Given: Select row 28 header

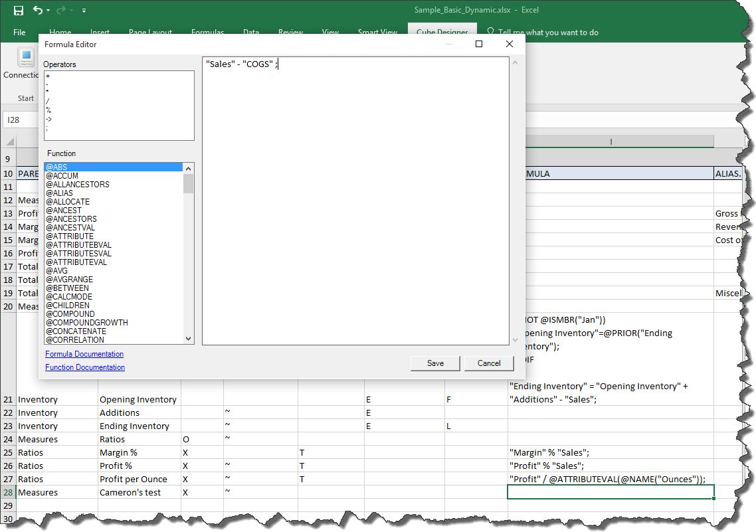Looking at the screenshot, I should point(8,493).
